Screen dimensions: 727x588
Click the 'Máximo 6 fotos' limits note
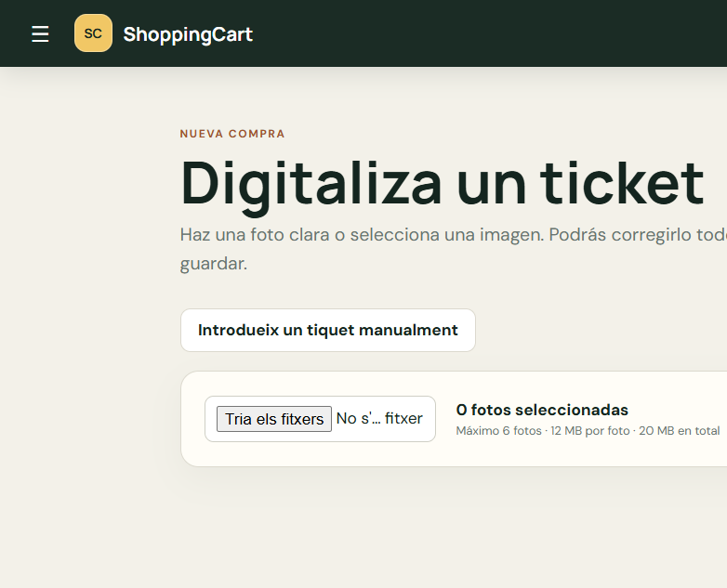pos(588,431)
